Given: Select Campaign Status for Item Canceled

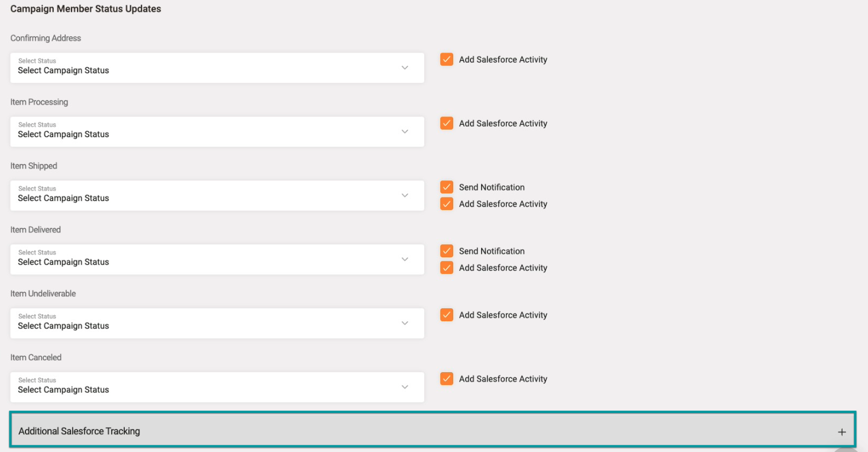Looking at the screenshot, I should pyautogui.click(x=217, y=388).
